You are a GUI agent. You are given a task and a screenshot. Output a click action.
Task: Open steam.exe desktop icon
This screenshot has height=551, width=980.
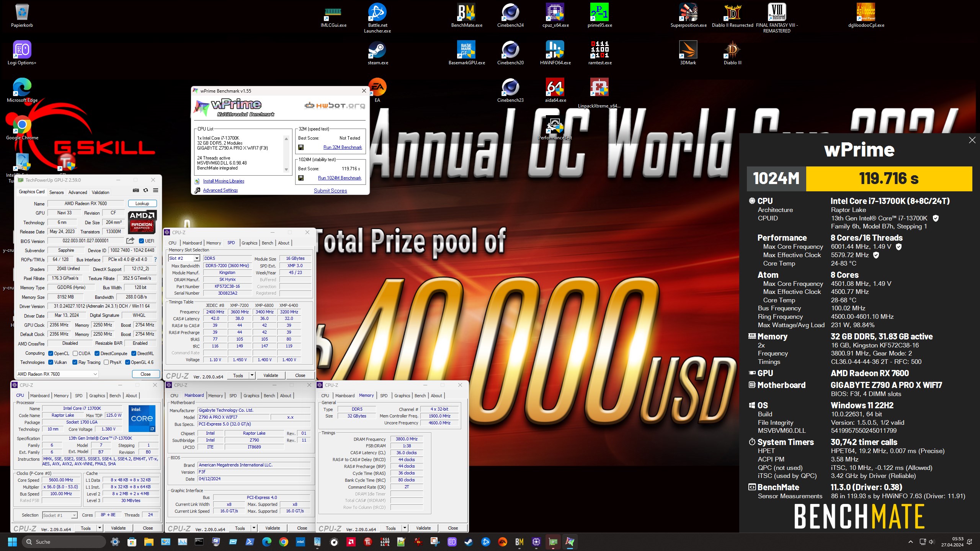(x=377, y=53)
